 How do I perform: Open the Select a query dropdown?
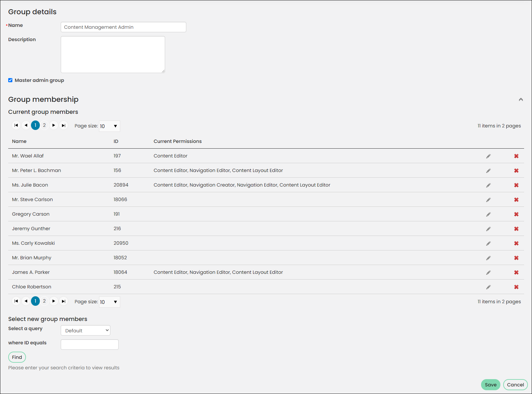coord(85,330)
